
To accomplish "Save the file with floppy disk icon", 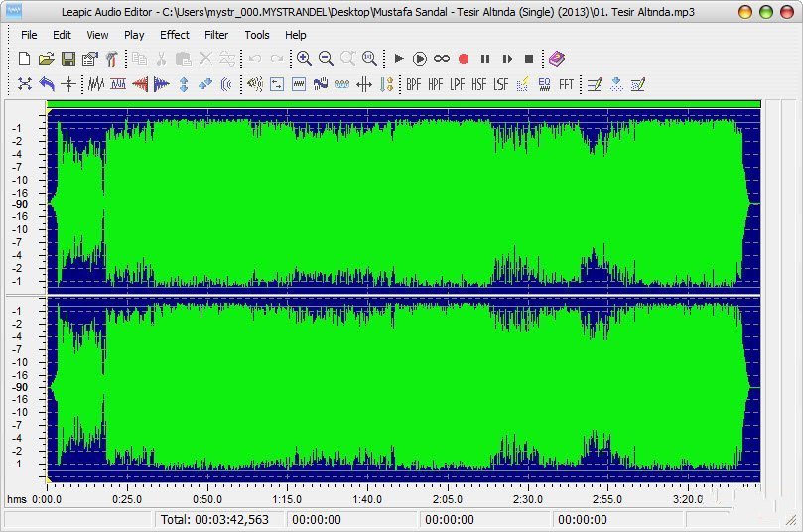I will [x=68, y=59].
